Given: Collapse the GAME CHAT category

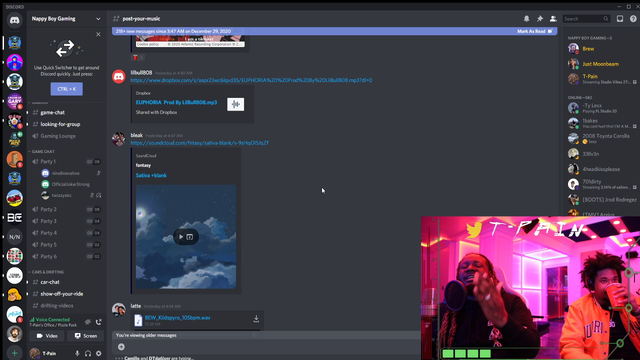Looking at the screenshot, I should point(42,151).
